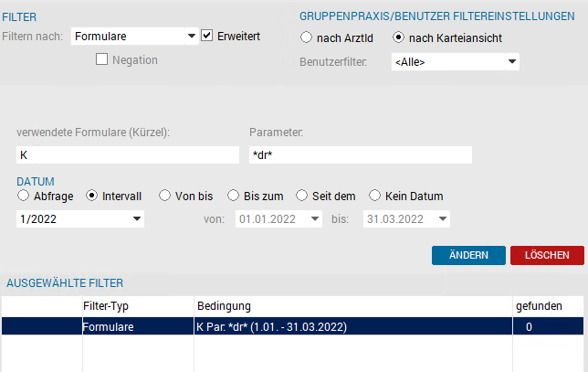The height and width of the screenshot is (372, 588).
Task: Uncheck the Erweitert checkbox
Action: click(x=207, y=36)
